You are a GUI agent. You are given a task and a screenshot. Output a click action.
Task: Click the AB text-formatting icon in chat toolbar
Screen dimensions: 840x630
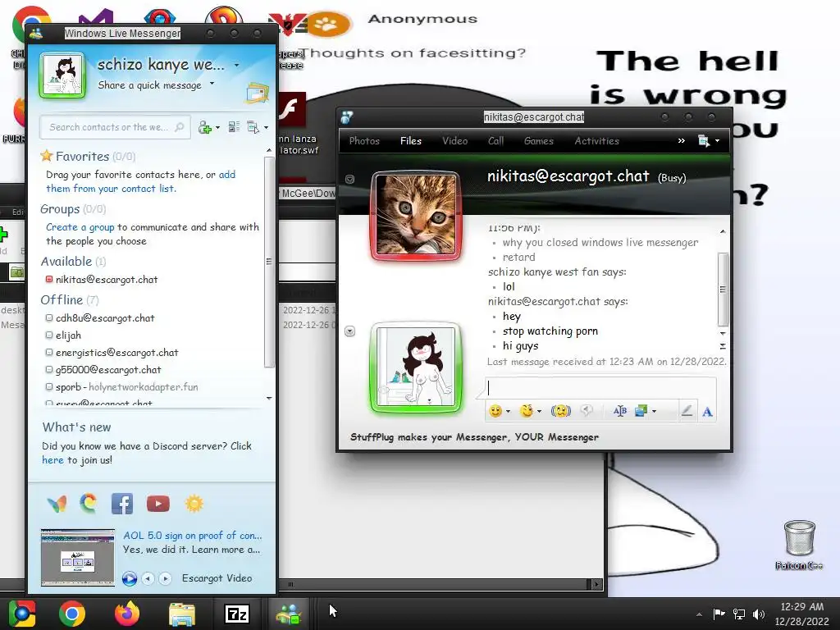tap(620, 411)
